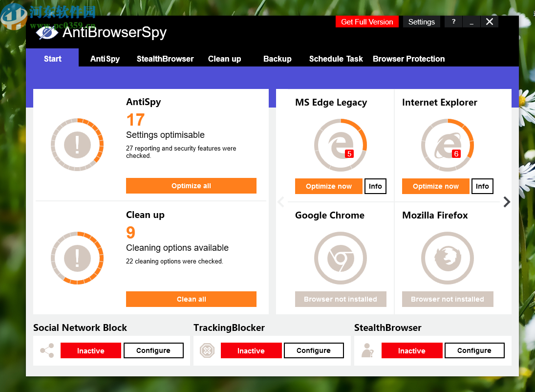This screenshot has height=392, width=535.
Task: Open the Schedule Task tab
Action: (x=336, y=59)
